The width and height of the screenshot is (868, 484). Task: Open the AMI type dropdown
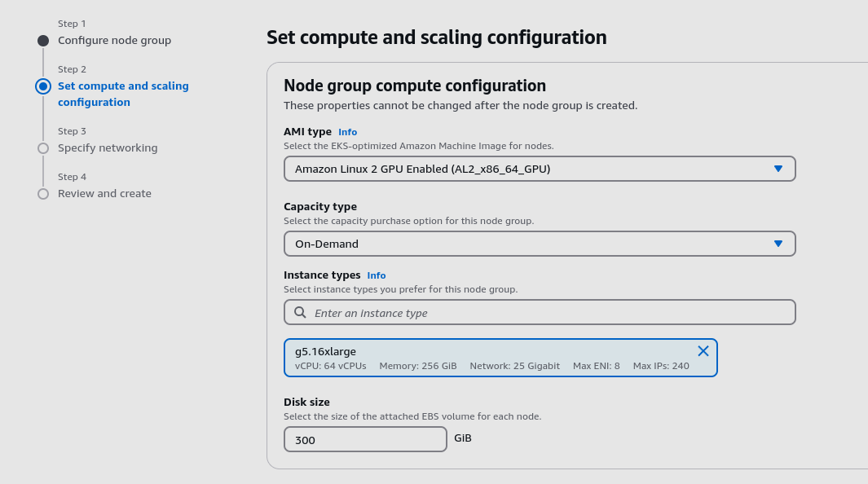[x=540, y=169]
